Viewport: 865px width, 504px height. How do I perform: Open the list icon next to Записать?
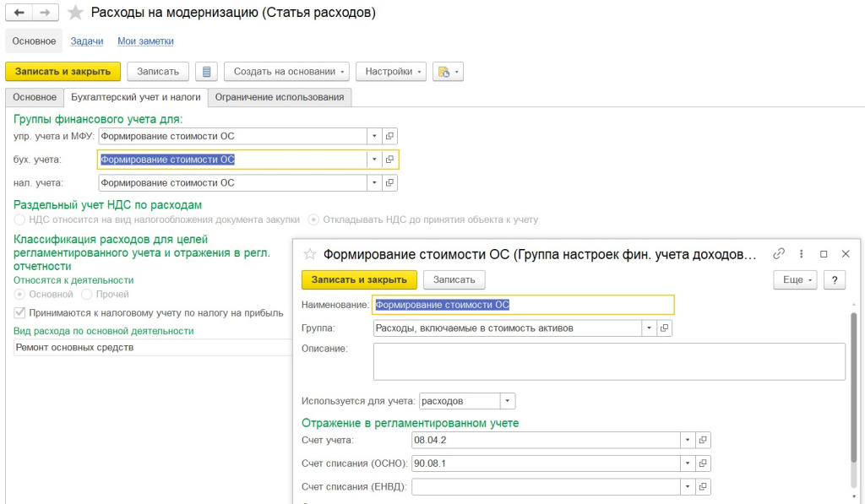[206, 72]
